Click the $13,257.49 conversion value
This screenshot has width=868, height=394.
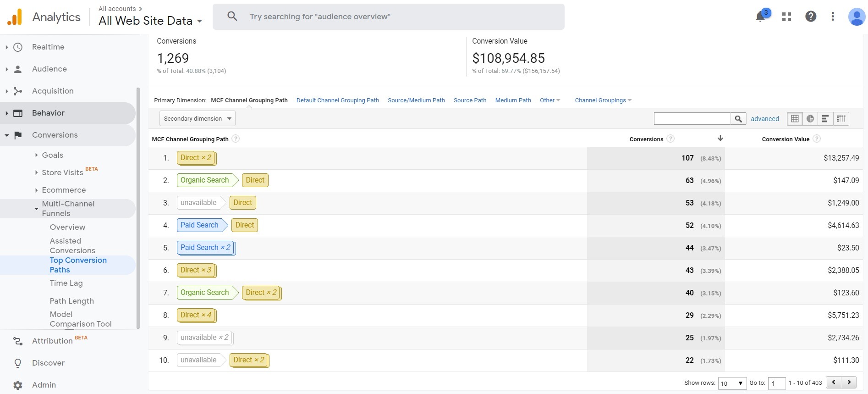click(x=841, y=158)
